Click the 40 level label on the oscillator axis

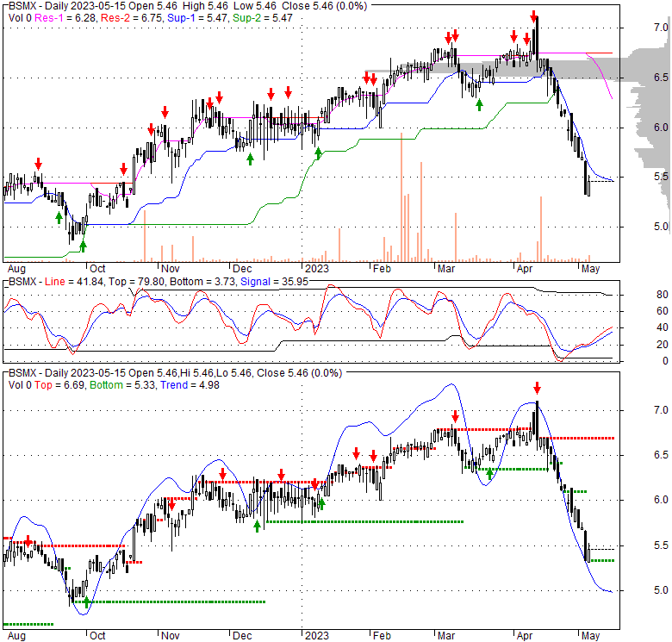[x=663, y=327]
